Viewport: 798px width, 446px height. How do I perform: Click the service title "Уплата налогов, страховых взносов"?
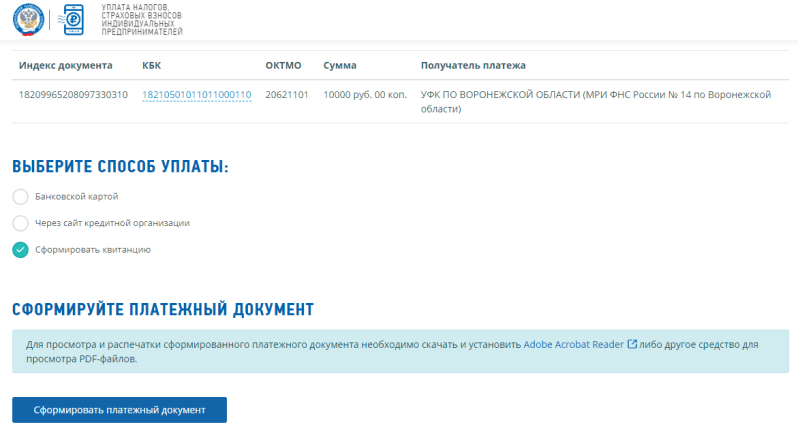[141, 19]
